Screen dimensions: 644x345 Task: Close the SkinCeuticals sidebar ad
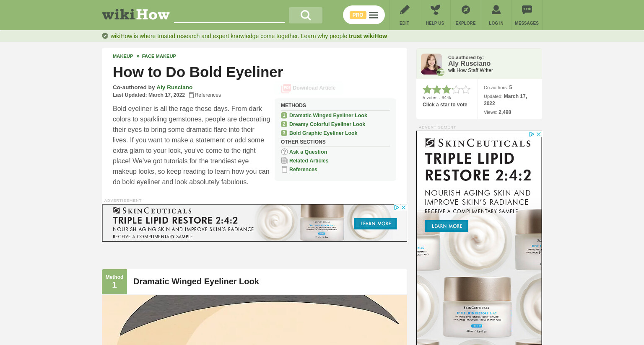538,134
